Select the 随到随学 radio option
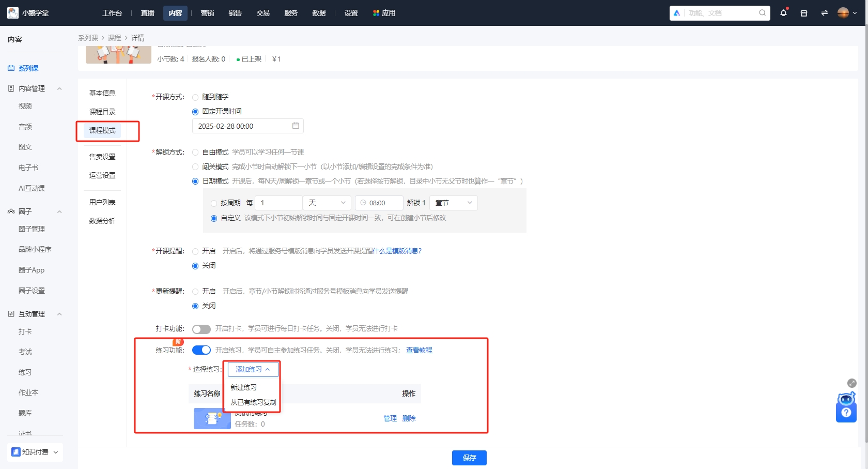 (195, 97)
